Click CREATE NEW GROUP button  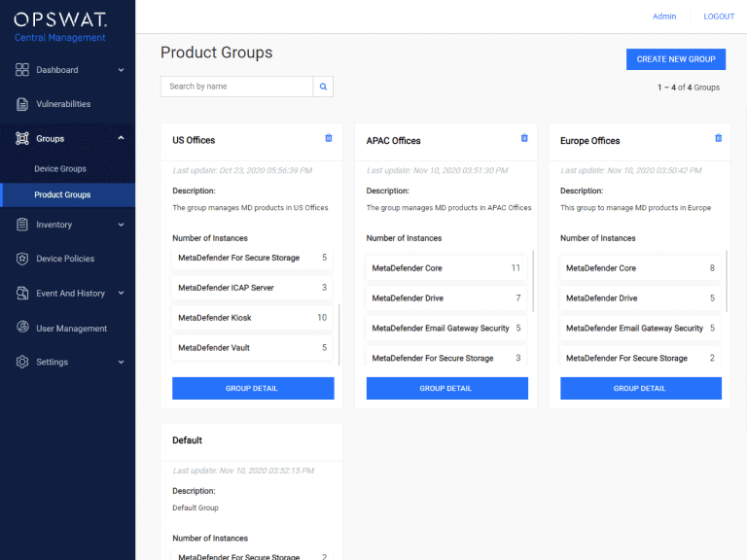(x=676, y=59)
